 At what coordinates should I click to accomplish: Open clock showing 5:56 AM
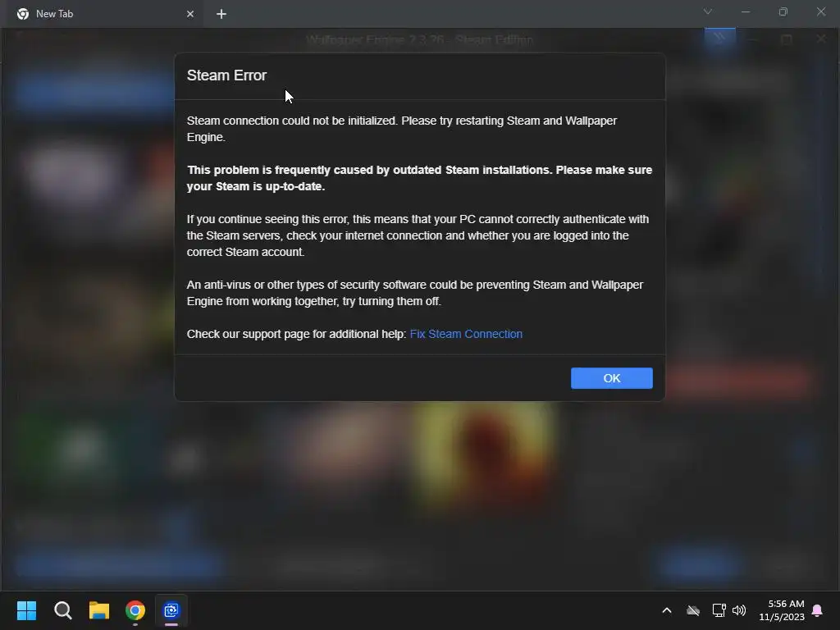[782, 610]
